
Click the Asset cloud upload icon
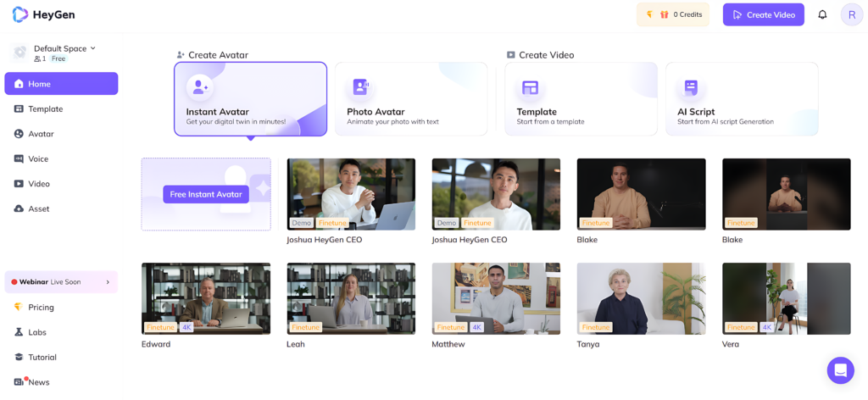(19, 208)
